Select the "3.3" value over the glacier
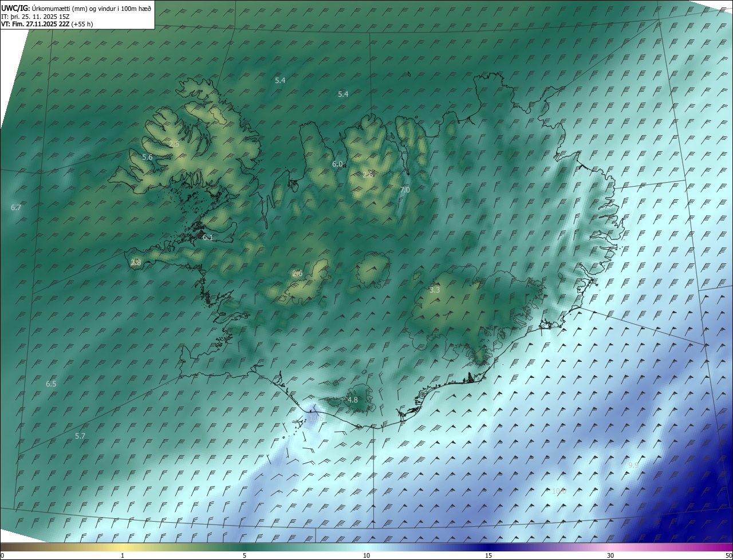 click(435, 290)
